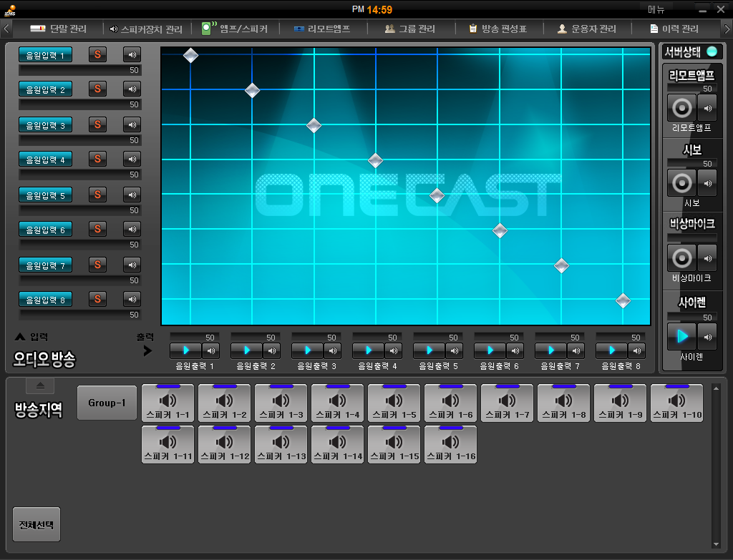The width and height of the screenshot is (733, 560).
Task: Open the 방송 편성표 tab
Action: pyautogui.click(x=498, y=29)
